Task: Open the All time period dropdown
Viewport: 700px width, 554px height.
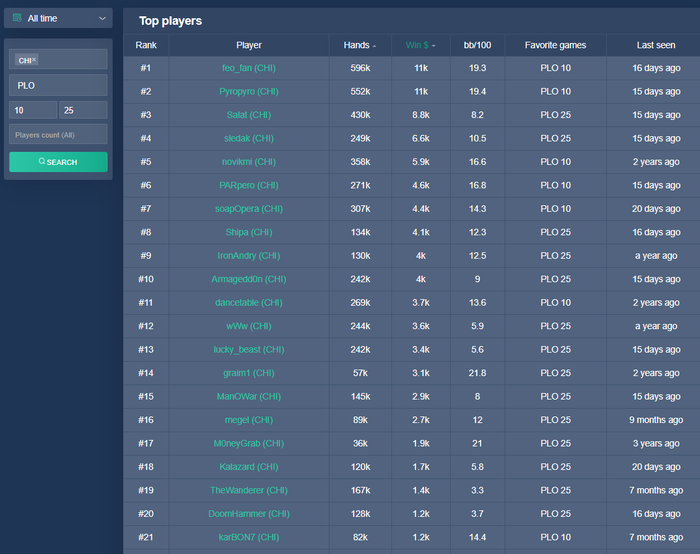Action: click(58, 18)
